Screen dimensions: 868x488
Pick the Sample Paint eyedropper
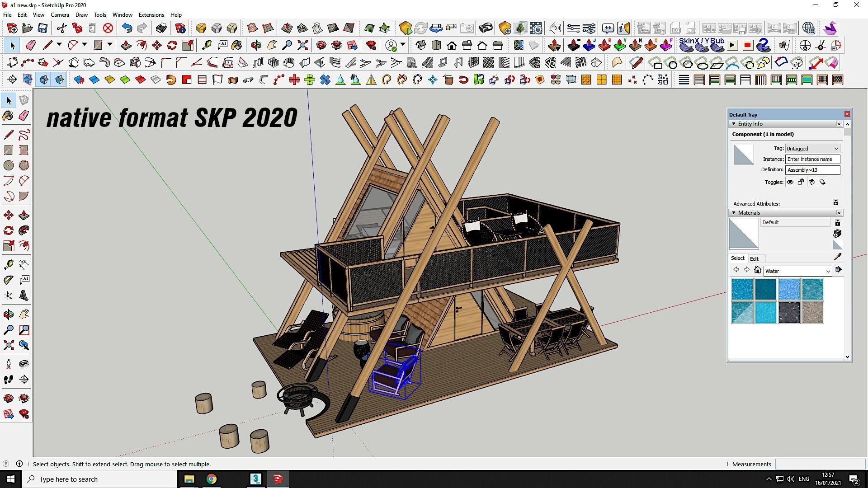(x=837, y=257)
